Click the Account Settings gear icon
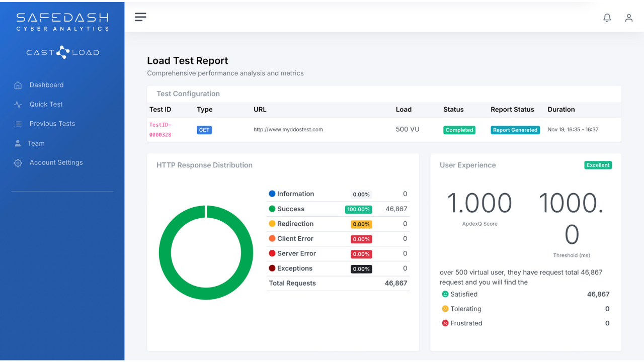Viewport: 644px width, 362px height. coord(18,163)
